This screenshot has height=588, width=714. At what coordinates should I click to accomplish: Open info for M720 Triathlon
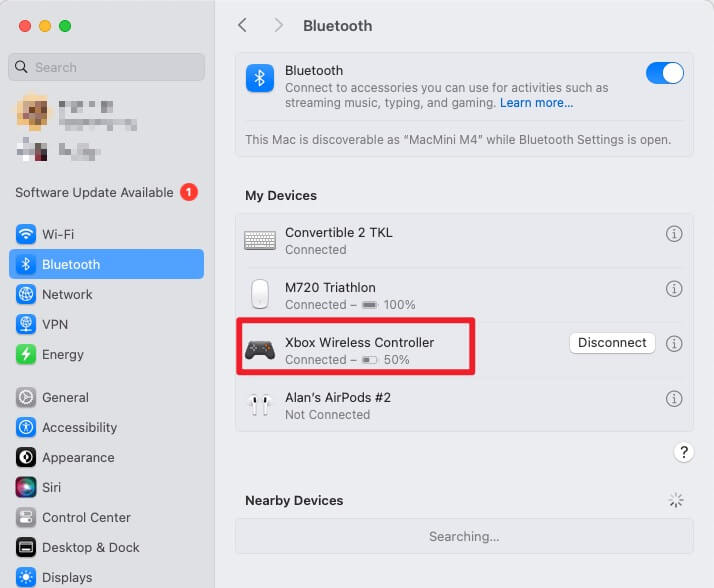(x=674, y=288)
